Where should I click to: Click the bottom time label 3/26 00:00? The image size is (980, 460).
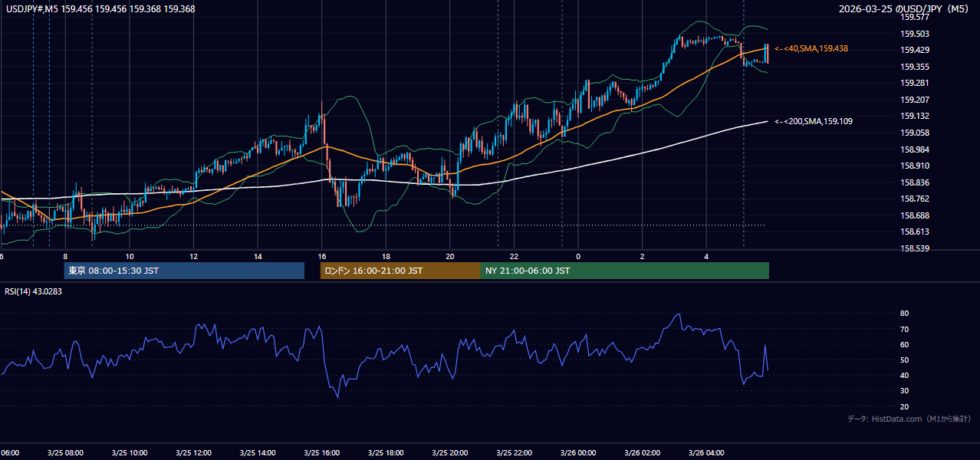click(x=578, y=453)
